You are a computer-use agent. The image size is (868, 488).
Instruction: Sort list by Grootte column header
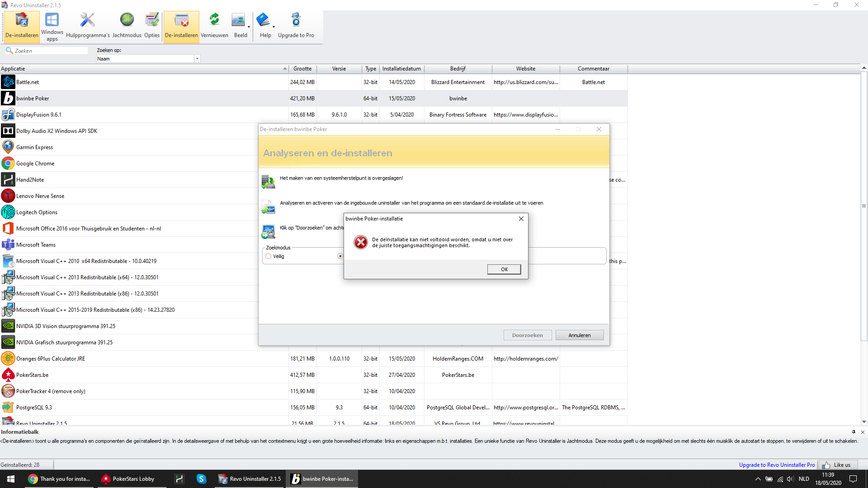coord(302,69)
